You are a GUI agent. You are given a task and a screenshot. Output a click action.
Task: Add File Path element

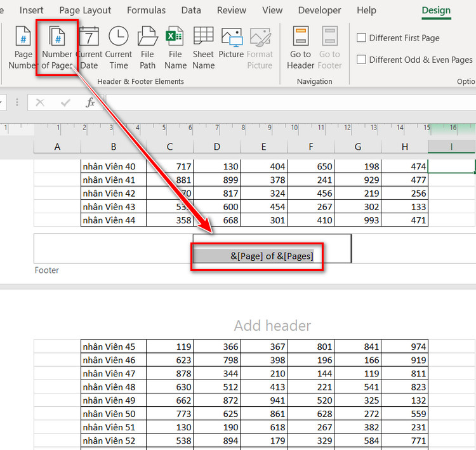tap(147, 48)
